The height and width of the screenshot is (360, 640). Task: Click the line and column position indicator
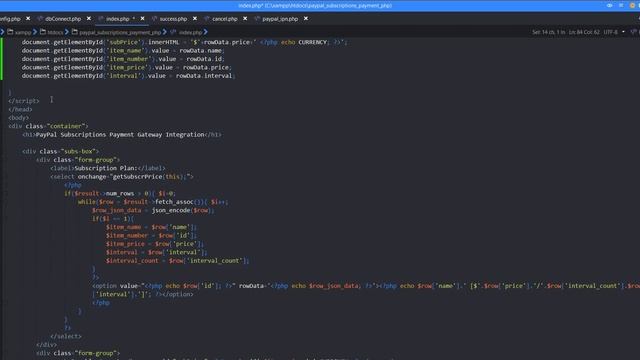click(584, 32)
